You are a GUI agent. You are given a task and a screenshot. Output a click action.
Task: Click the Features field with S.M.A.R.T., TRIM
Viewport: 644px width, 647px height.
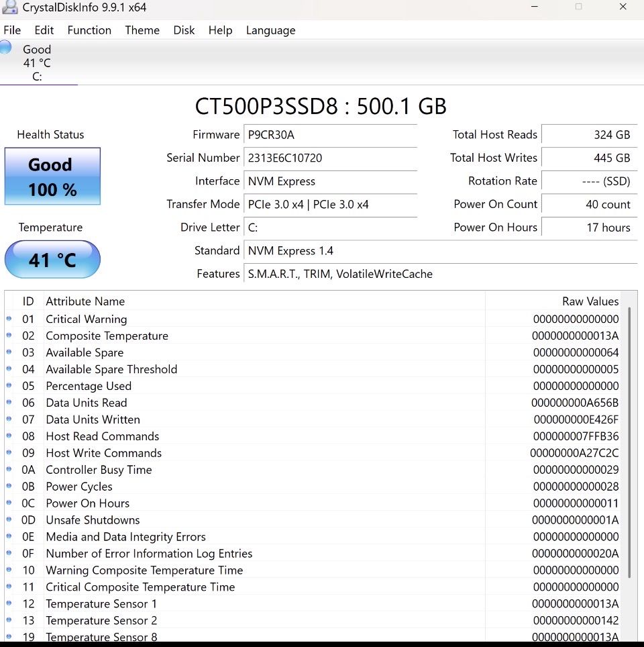(441, 274)
